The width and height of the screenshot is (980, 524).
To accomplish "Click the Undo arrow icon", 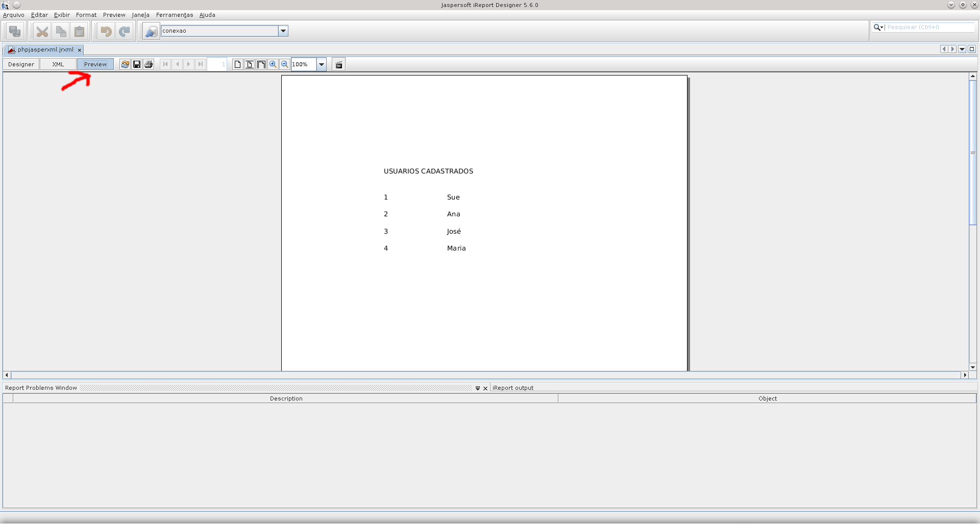I will [106, 32].
